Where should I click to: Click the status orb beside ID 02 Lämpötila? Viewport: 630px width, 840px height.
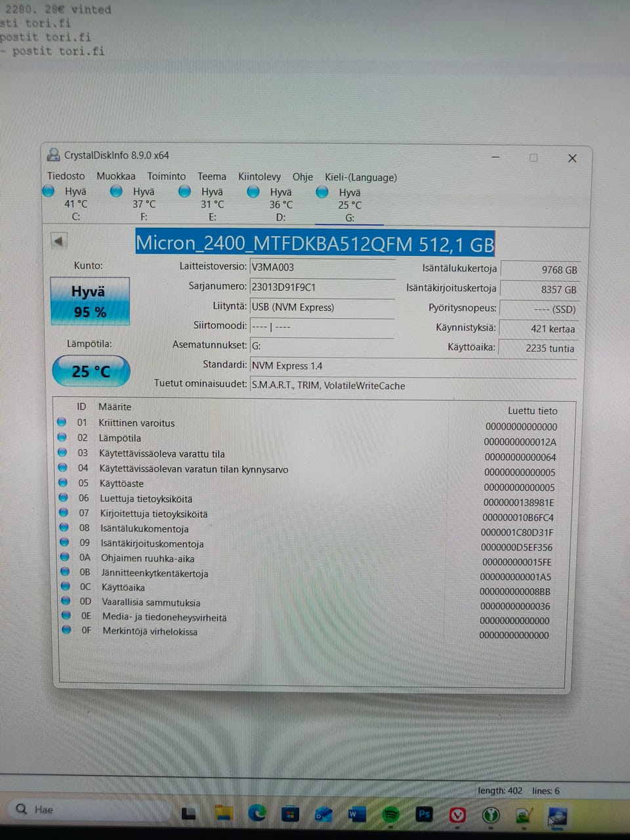pyautogui.click(x=62, y=437)
